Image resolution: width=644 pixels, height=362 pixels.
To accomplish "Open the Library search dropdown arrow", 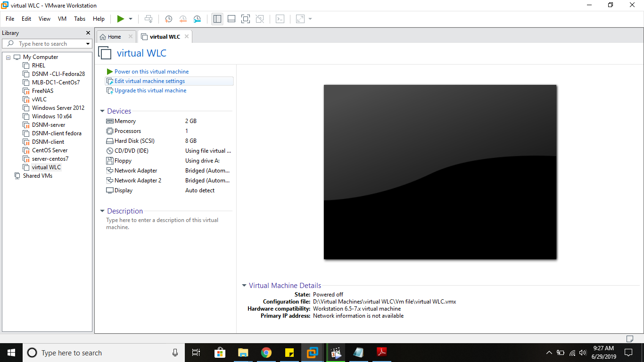I will [88, 44].
